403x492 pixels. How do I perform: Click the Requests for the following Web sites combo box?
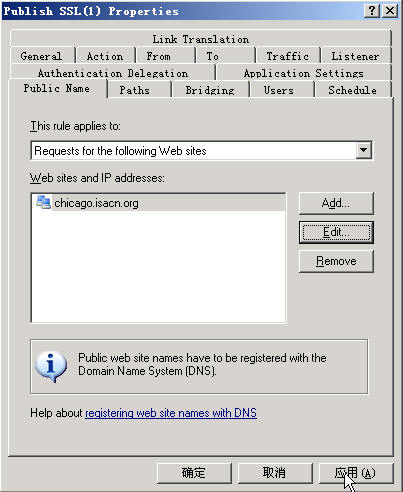[x=202, y=151]
